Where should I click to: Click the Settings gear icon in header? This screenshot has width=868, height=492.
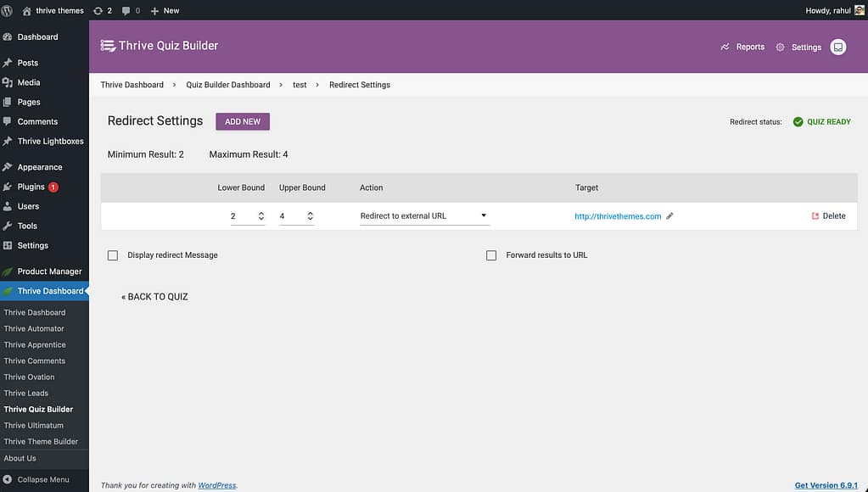[780, 48]
